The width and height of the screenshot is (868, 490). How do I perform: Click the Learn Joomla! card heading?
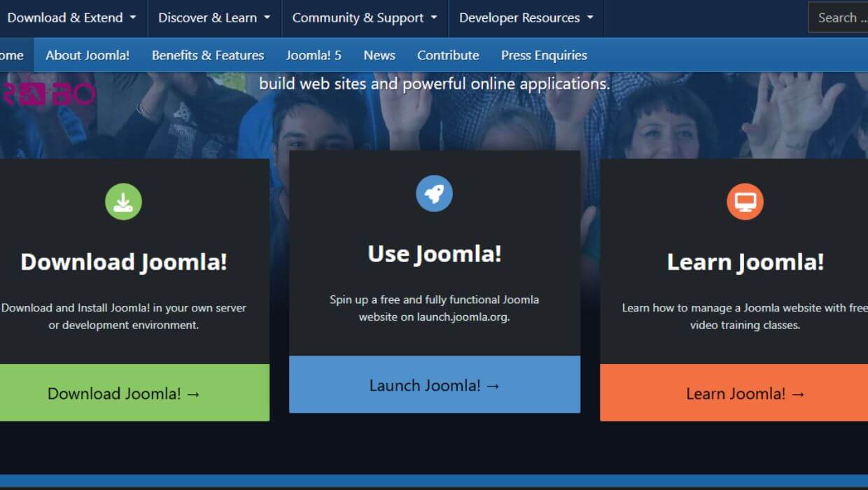745,262
